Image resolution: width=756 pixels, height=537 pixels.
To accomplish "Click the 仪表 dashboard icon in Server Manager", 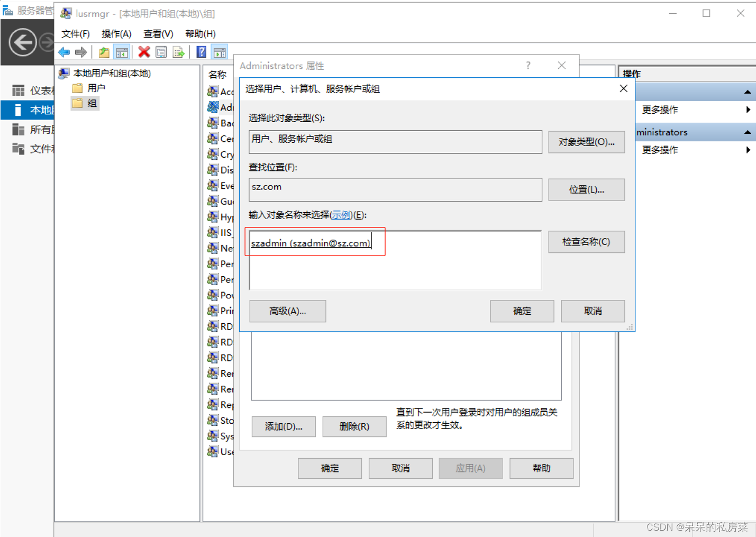I will click(19, 90).
